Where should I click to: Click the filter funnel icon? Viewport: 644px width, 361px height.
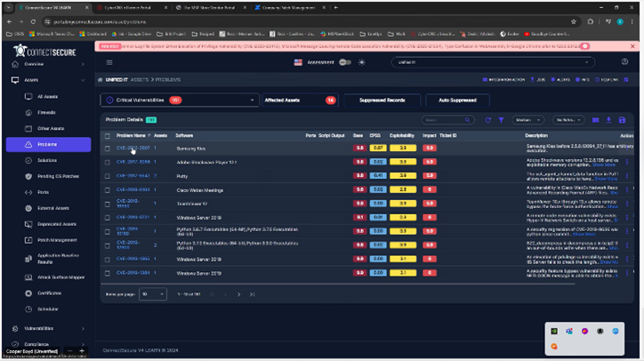click(x=501, y=120)
